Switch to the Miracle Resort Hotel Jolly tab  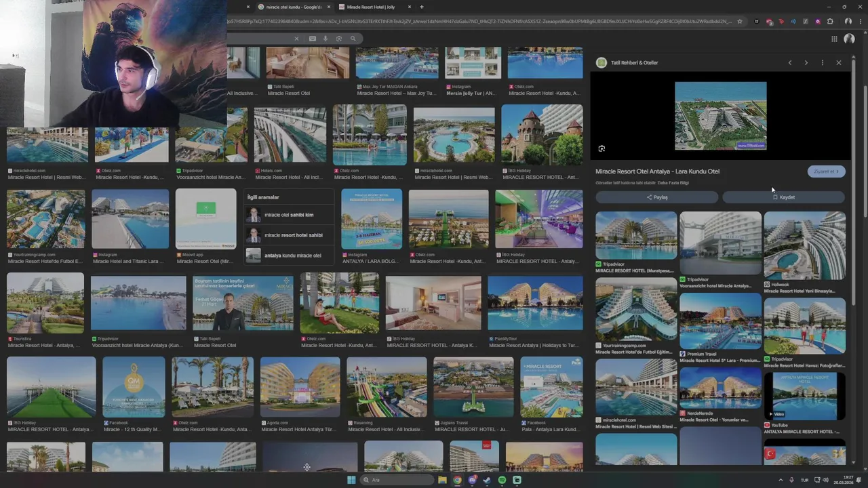[372, 7]
